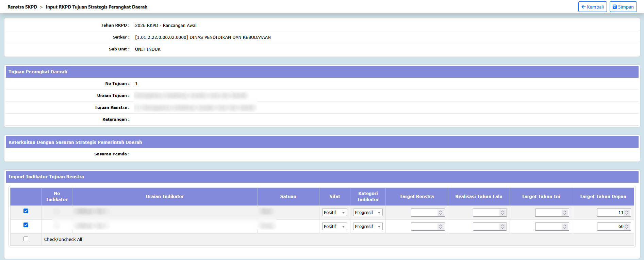644x260 pixels.
Task: Click the Uraian Indikator column header
Action: 165,197
